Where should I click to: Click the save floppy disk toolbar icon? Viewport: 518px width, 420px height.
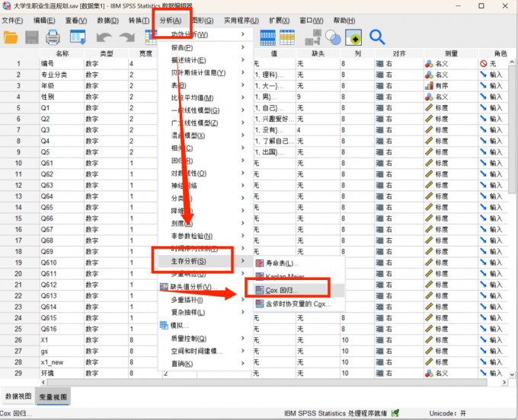point(32,37)
